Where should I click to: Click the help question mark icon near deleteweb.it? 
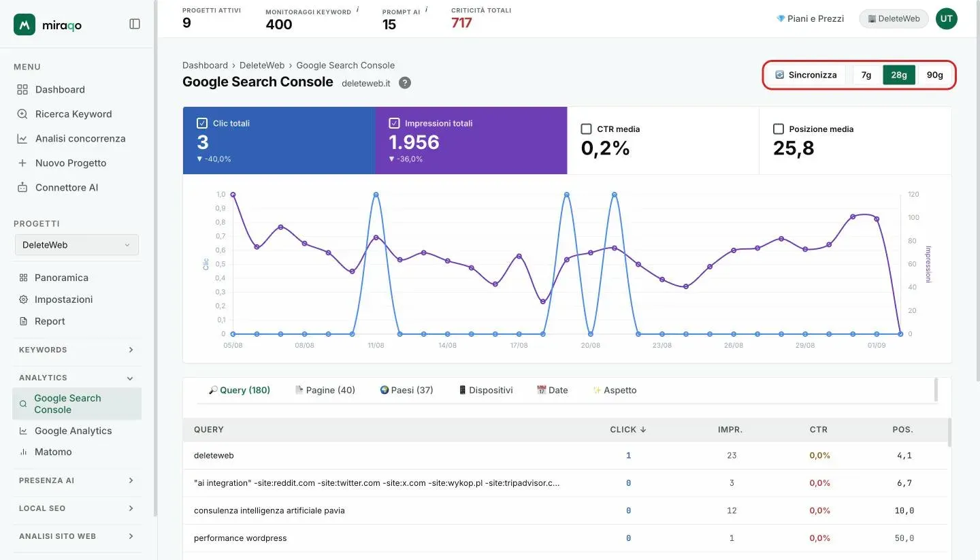[x=405, y=83]
